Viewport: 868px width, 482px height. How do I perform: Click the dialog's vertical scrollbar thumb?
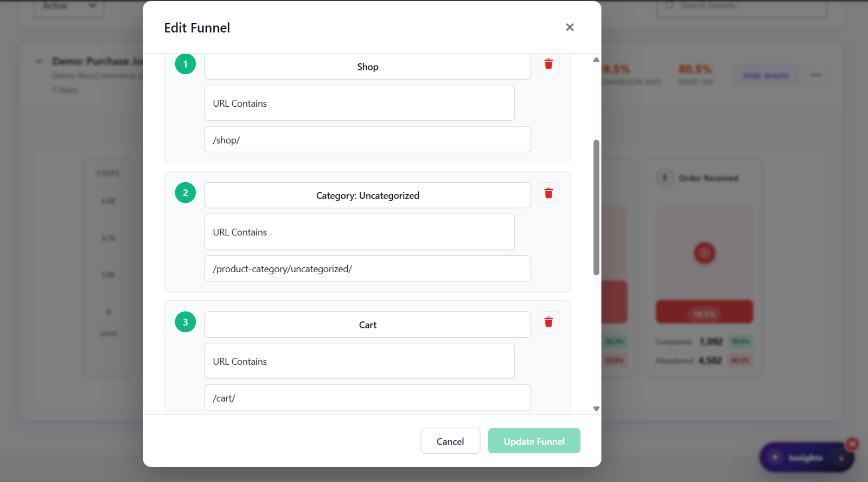[596, 208]
